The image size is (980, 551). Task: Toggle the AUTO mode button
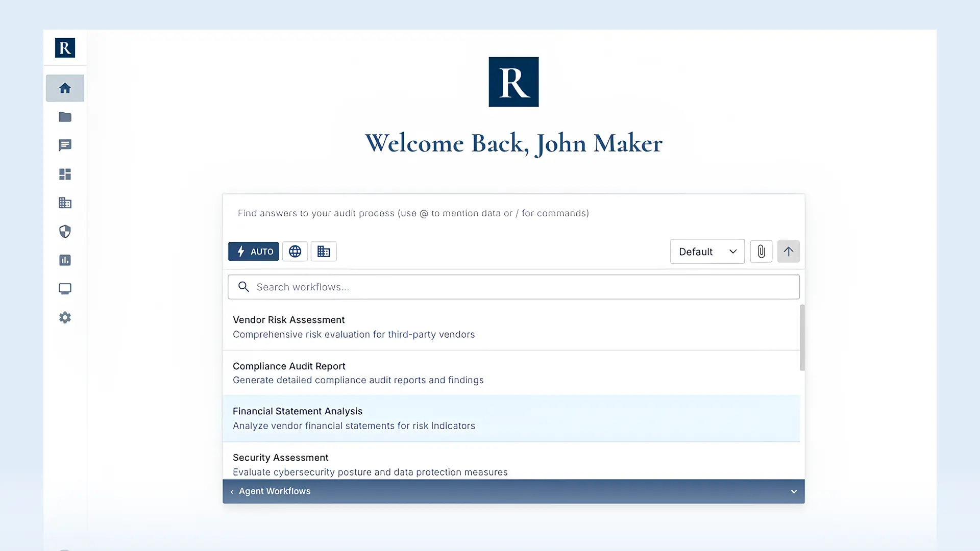pyautogui.click(x=254, y=252)
